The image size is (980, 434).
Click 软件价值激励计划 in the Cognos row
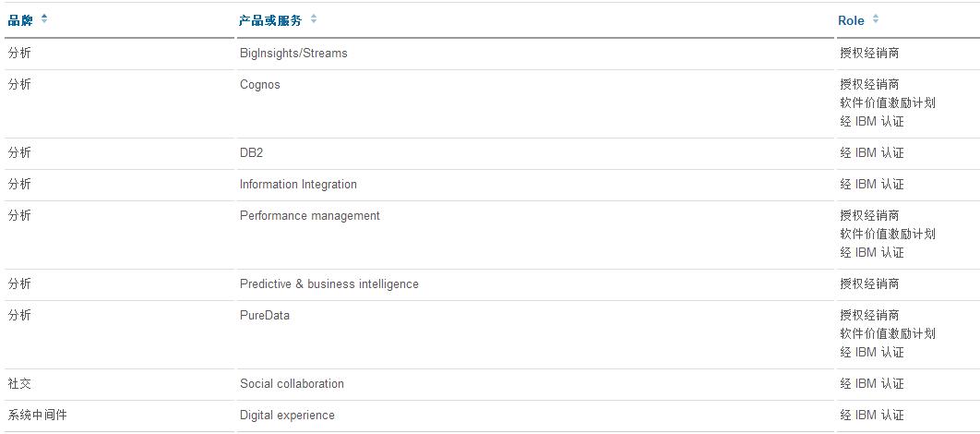click(888, 103)
